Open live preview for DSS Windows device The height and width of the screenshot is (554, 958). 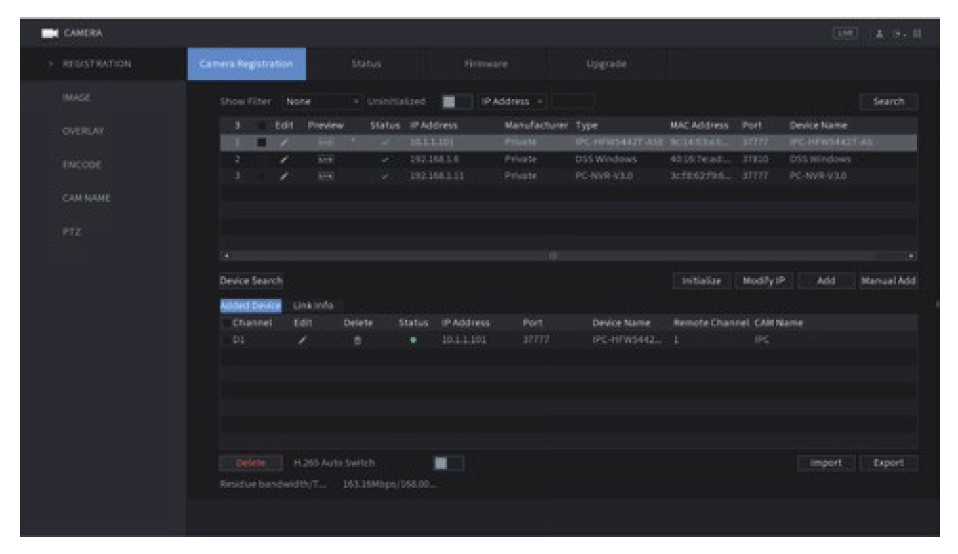click(x=324, y=158)
